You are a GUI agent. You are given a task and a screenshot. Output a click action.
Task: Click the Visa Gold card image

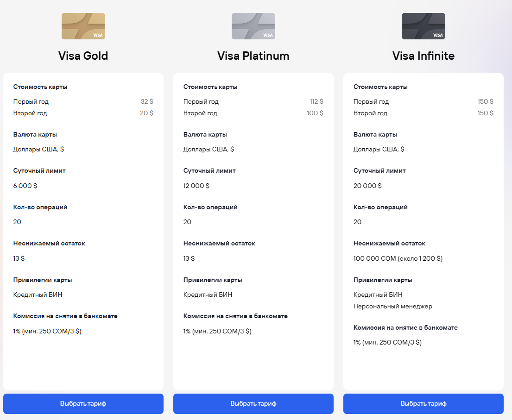83,26
